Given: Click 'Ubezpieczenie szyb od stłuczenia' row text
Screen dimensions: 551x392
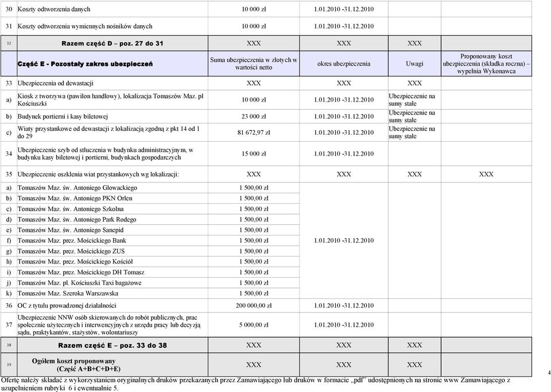Looking at the screenshot, I should [x=106, y=154].
